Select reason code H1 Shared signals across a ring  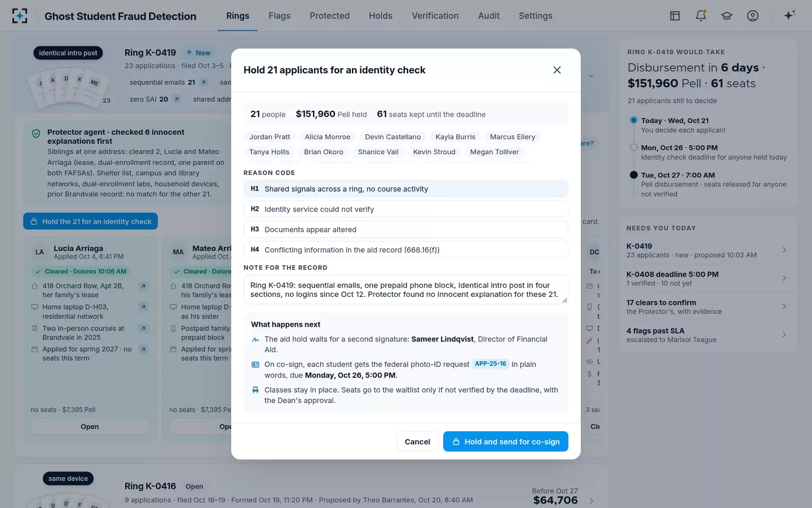pyautogui.click(x=406, y=189)
